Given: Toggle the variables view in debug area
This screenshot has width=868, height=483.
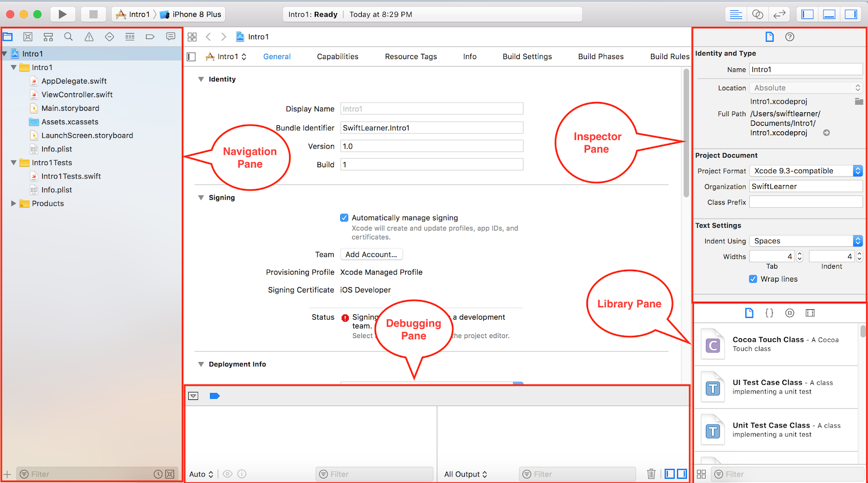Looking at the screenshot, I should coord(670,474).
